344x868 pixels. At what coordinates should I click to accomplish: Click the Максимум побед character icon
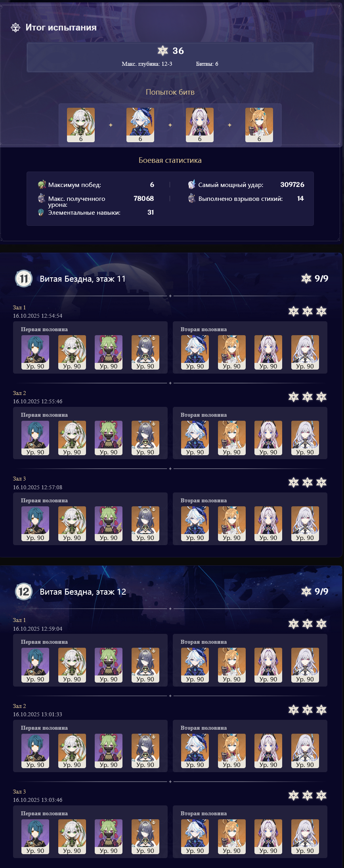coord(42,185)
